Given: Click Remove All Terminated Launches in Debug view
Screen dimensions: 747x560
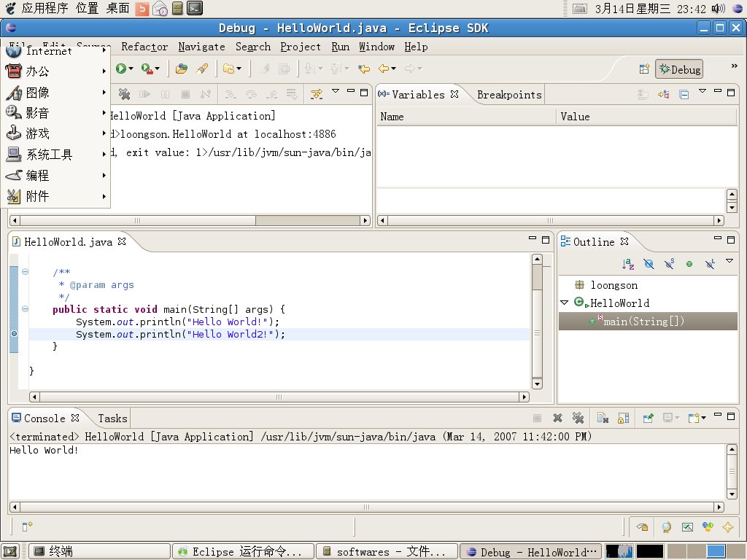Looking at the screenshot, I should [124, 94].
